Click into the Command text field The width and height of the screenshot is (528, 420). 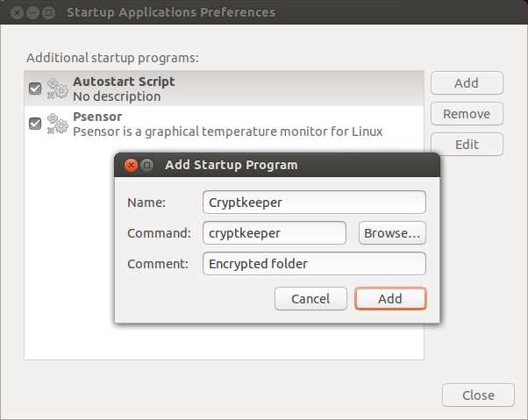[x=274, y=233]
